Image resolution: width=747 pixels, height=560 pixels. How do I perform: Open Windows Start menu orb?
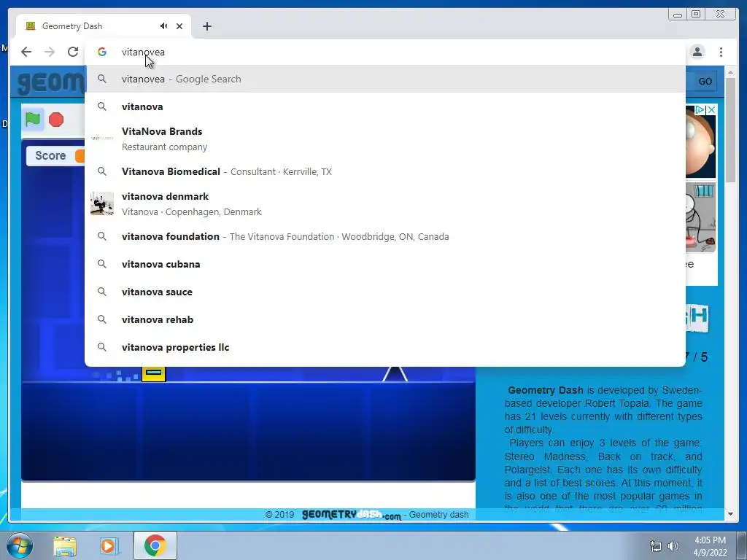click(19, 545)
